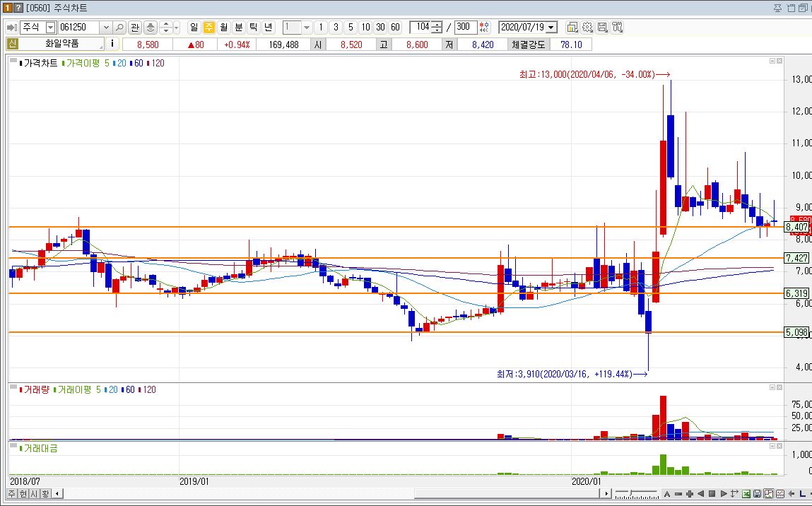The height and width of the screenshot is (506, 812).
Task: Open the chart tools toolbar icon
Action: point(617,28)
